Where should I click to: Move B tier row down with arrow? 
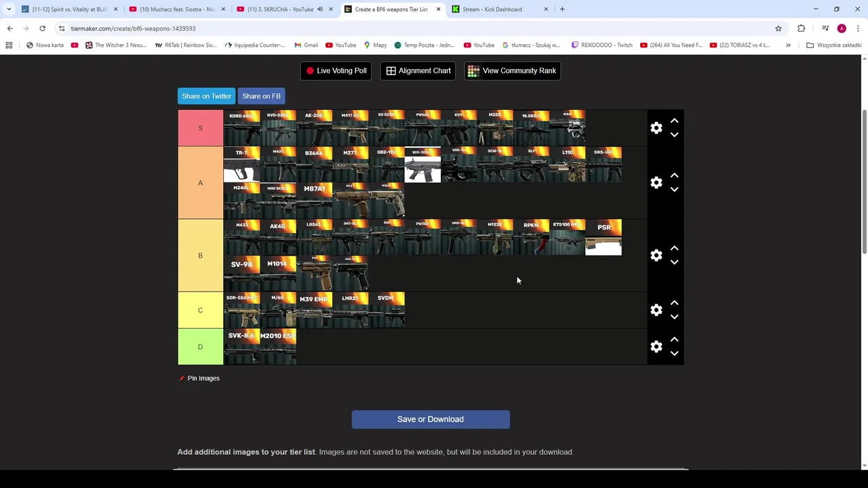tap(674, 262)
